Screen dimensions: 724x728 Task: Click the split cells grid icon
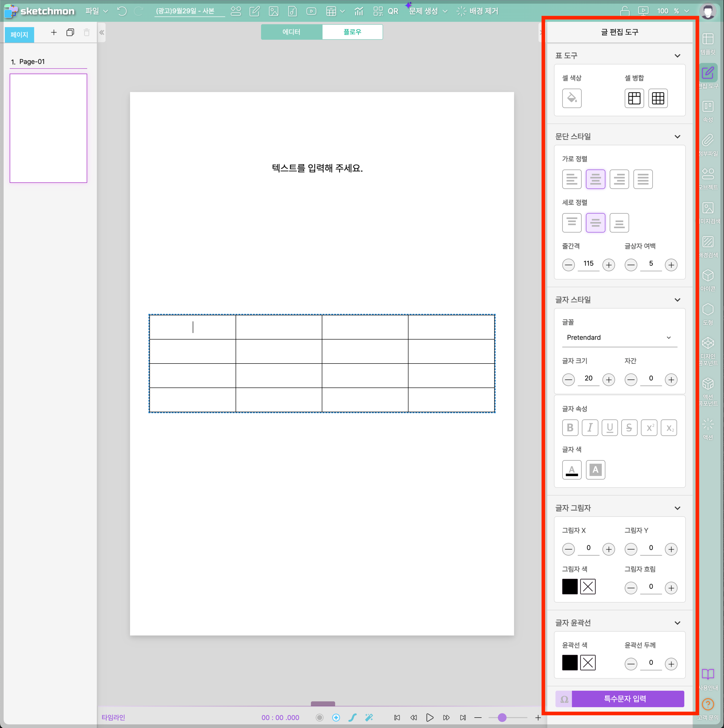point(658,98)
